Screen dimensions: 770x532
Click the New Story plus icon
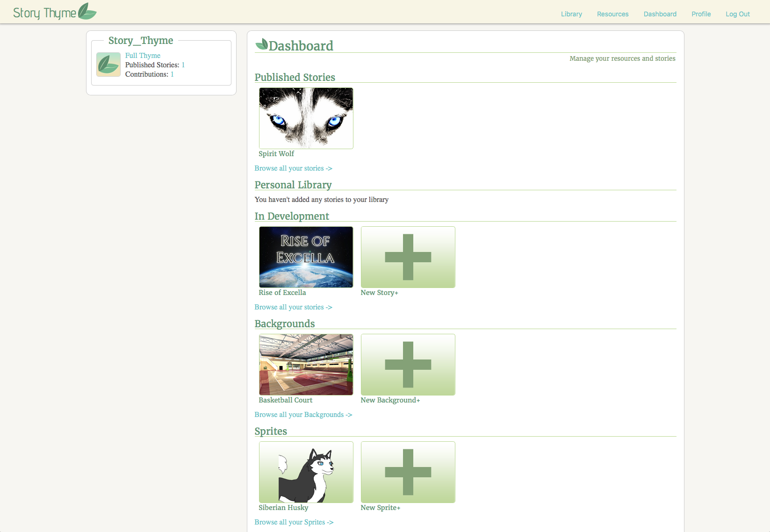click(408, 257)
